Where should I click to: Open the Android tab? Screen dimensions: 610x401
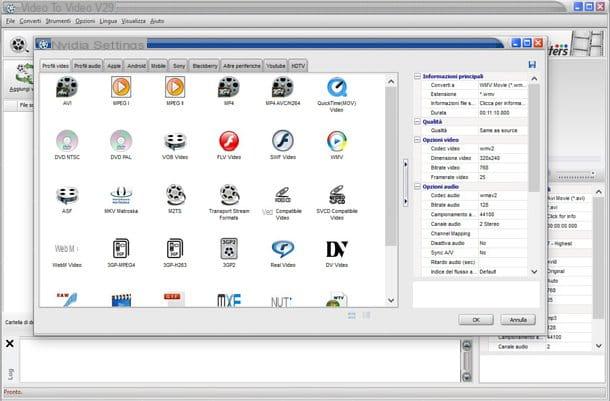[137, 66]
